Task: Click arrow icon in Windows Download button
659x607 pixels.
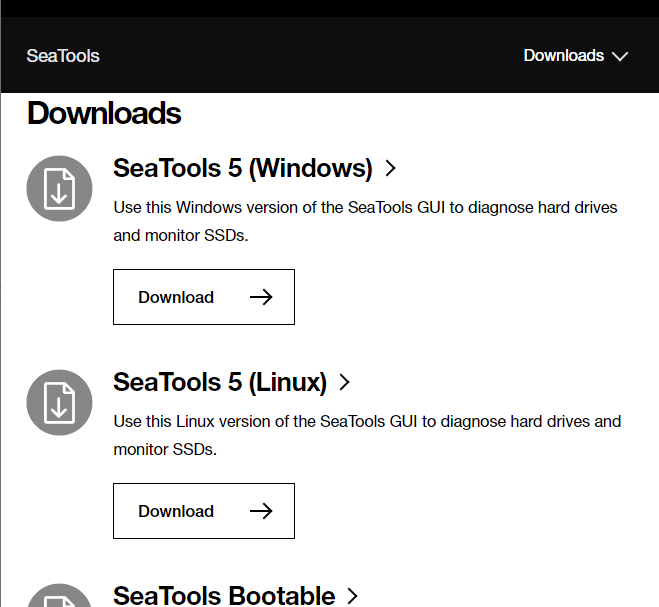Action: (261, 297)
